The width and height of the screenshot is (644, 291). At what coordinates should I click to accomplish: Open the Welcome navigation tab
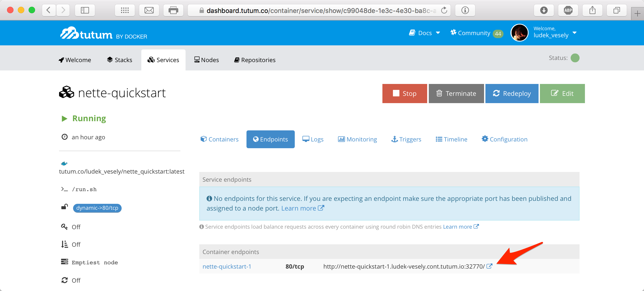click(75, 60)
